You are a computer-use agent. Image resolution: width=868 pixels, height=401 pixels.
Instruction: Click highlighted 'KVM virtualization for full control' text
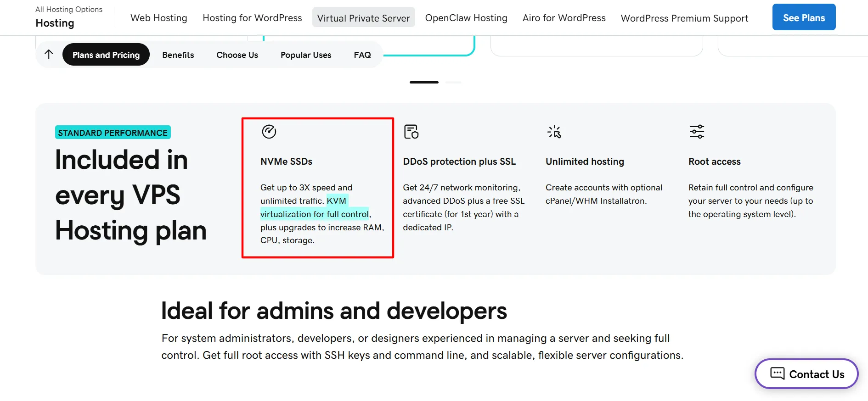pyautogui.click(x=315, y=207)
